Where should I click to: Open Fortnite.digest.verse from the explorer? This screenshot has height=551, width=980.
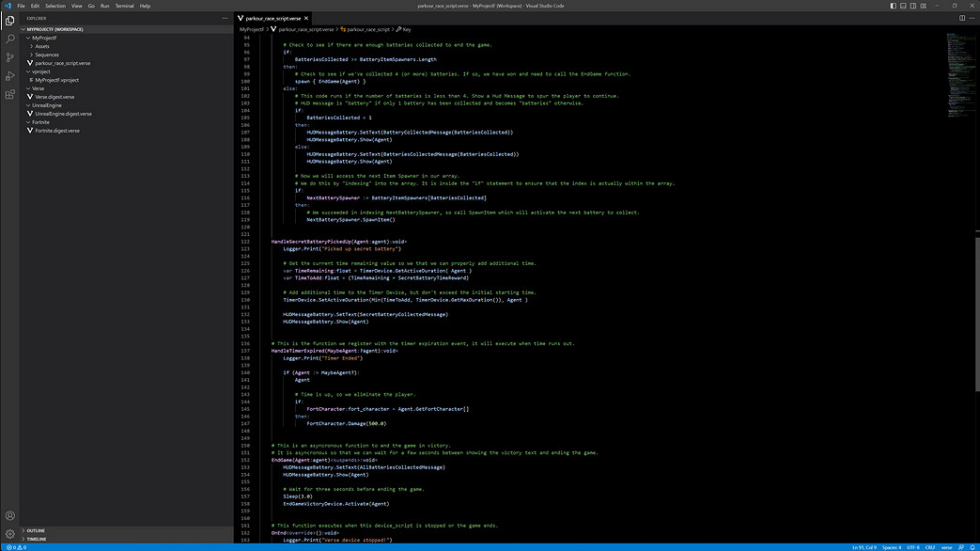56,131
